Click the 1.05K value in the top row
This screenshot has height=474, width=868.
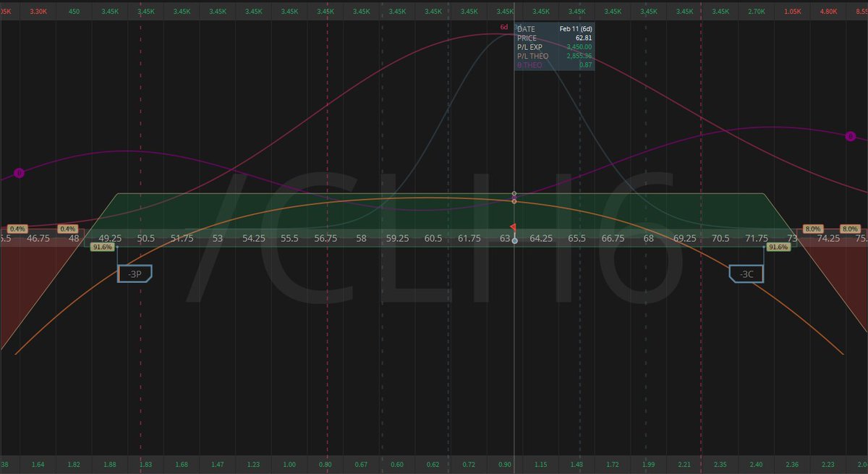[793, 12]
